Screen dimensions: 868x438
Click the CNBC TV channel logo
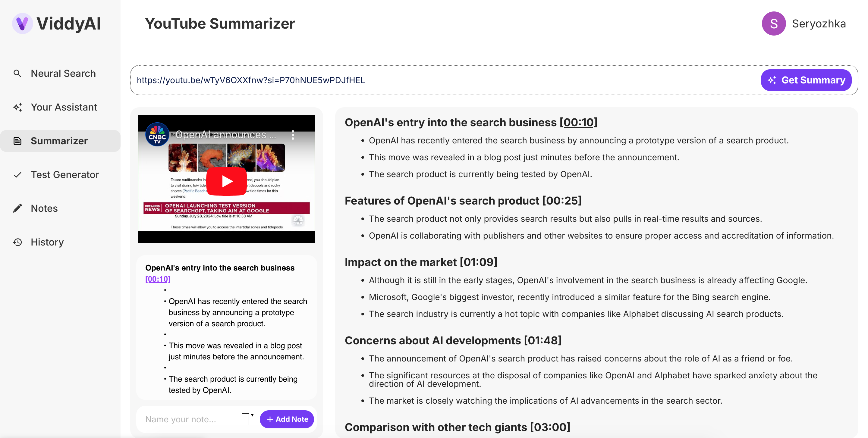click(157, 135)
